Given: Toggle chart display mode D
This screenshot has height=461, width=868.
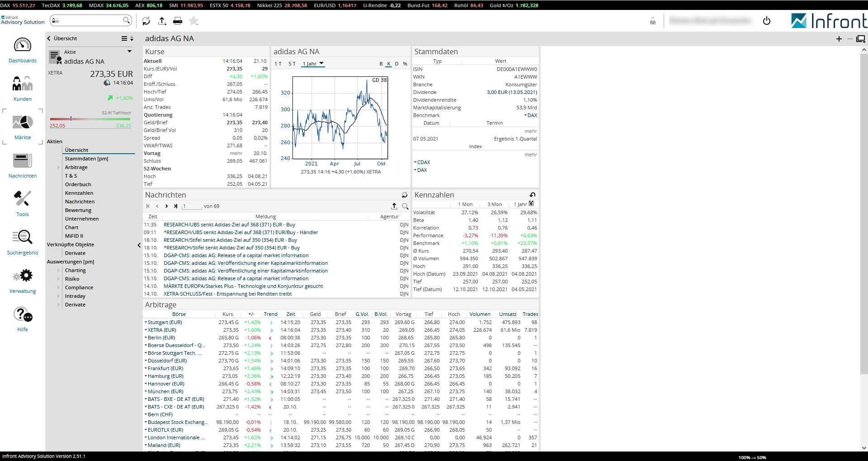Looking at the screenshot, I should pos(396,64).
